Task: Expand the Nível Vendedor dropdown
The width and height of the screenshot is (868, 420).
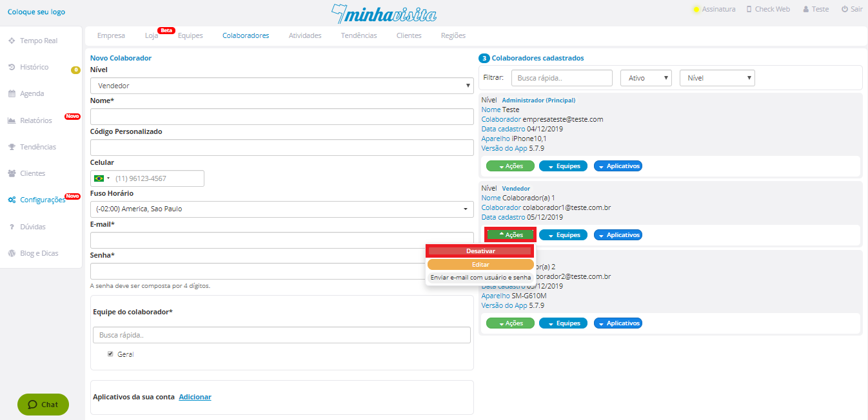Action: (x=282, y=86)
